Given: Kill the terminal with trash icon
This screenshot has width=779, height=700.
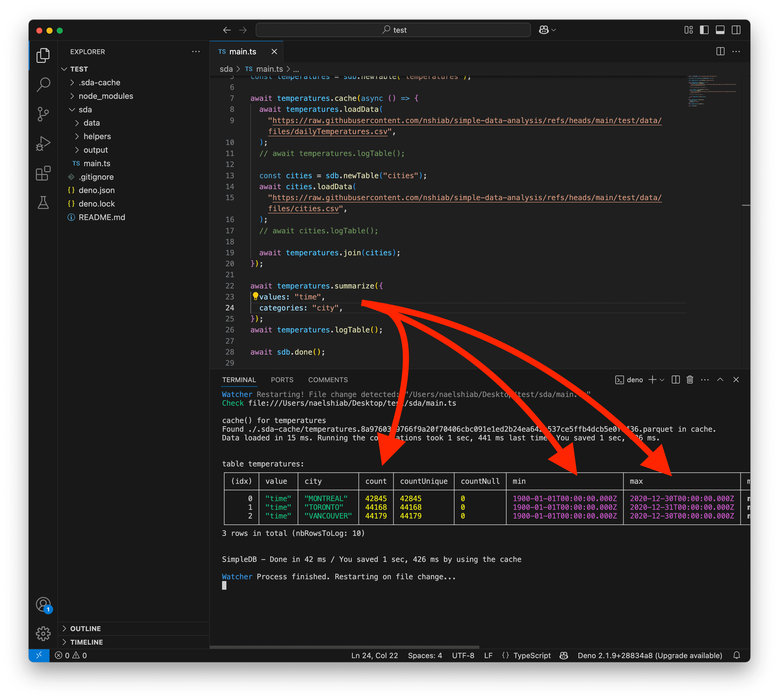Looking at the screenshot, I should coord(690,380).
